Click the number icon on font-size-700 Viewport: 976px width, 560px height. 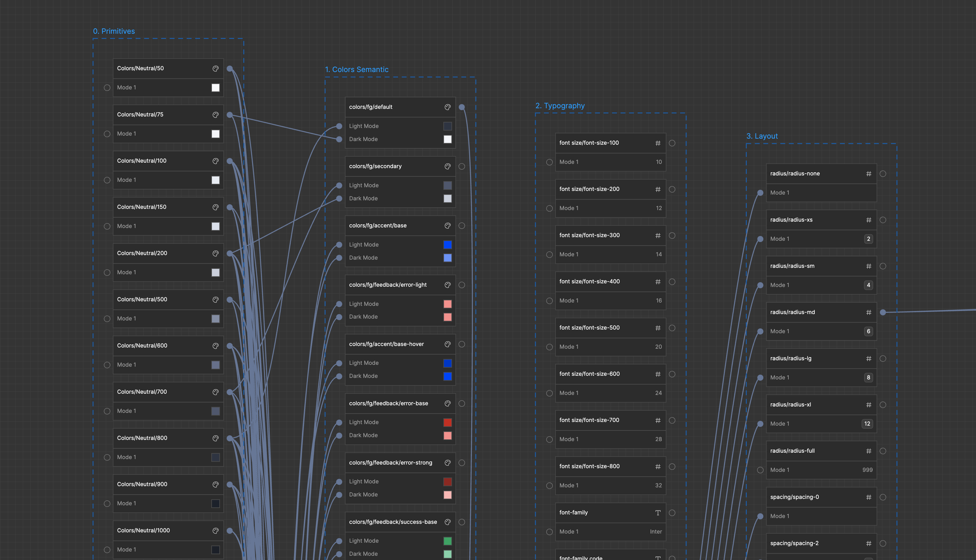click(x=658, y=420)
